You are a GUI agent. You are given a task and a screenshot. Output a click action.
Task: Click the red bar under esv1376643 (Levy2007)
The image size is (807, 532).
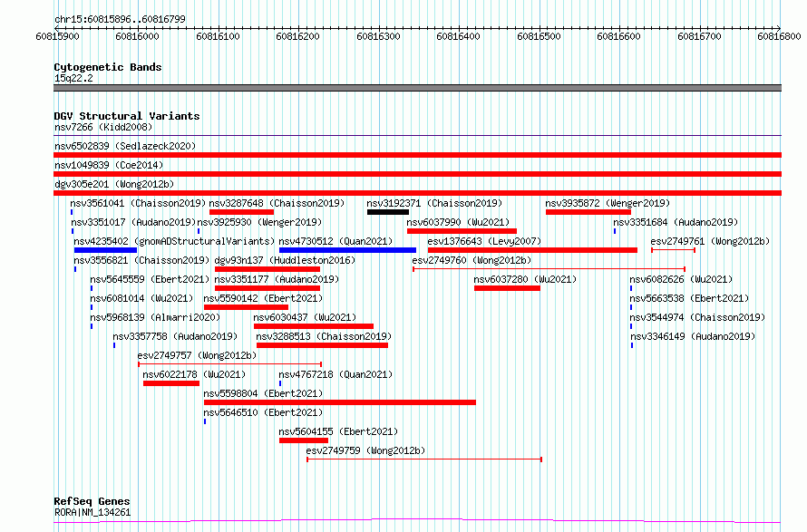pos(532,250)
